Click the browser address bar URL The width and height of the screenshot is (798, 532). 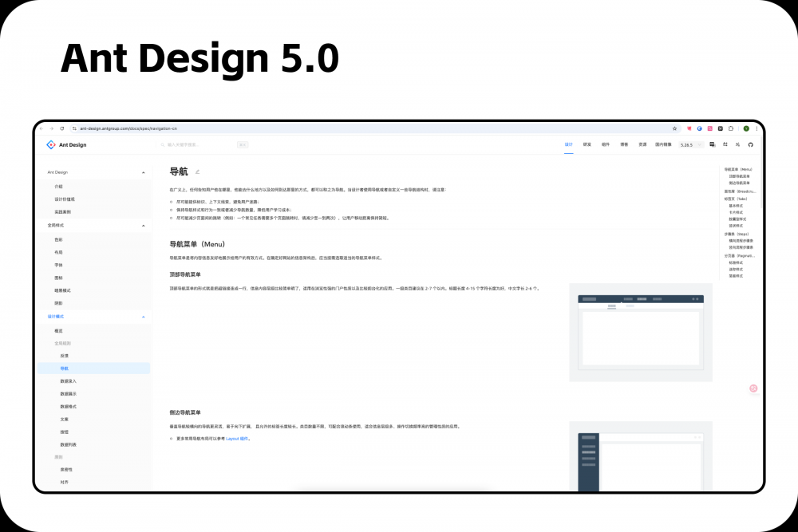[128, 128]
